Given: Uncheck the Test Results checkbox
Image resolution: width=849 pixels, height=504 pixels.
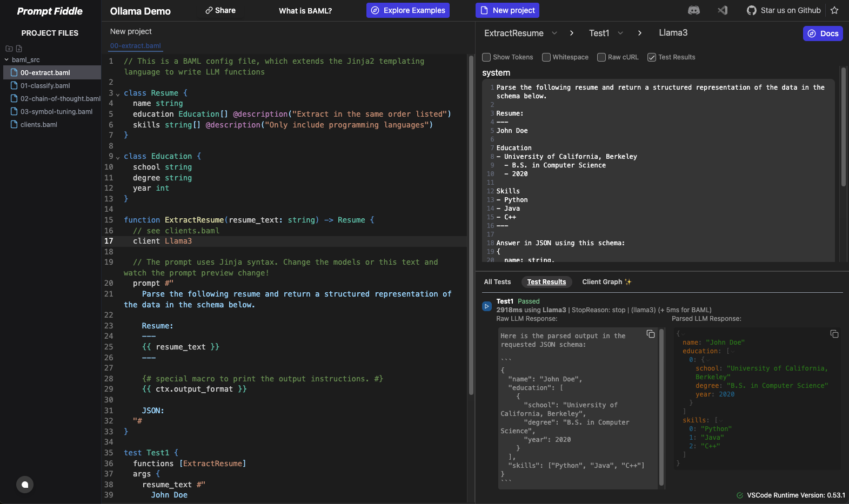Looking at the screenshot, I should point(652,57).
